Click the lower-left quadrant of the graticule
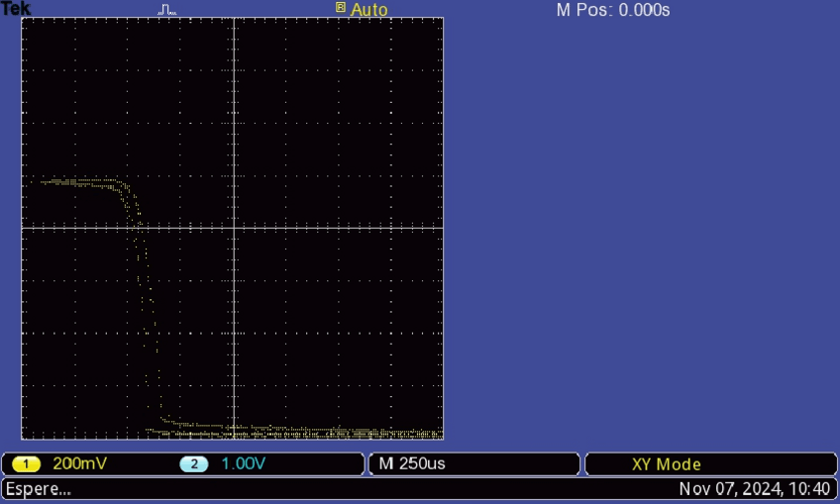840x504 pixels. [89, 337]
